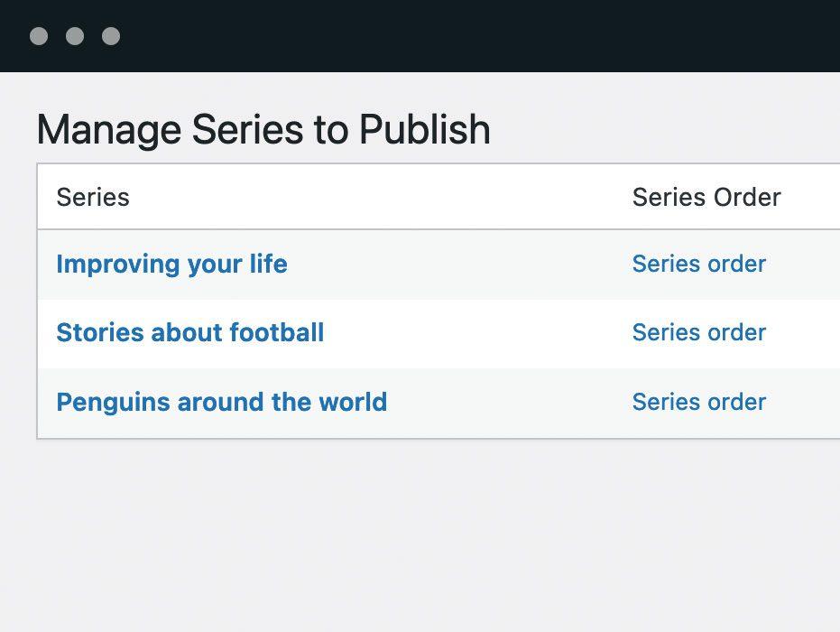The height and width of the screenshot is (632, 840).
Task: Open Series order for Penguins around the world
Action: (699, 402)
